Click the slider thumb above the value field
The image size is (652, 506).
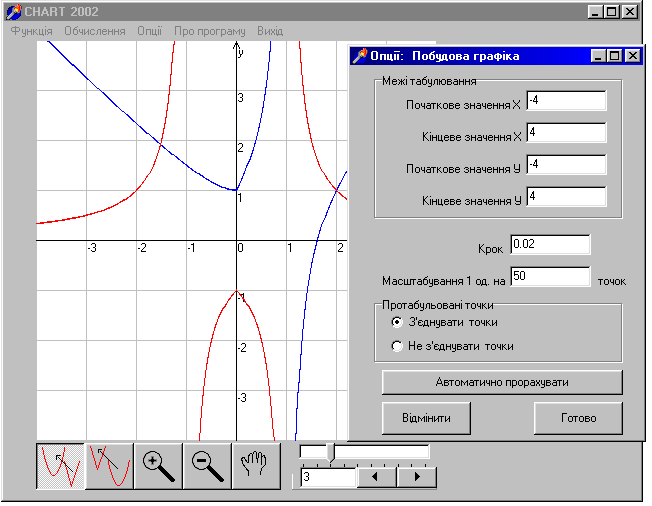pos(331,452)
